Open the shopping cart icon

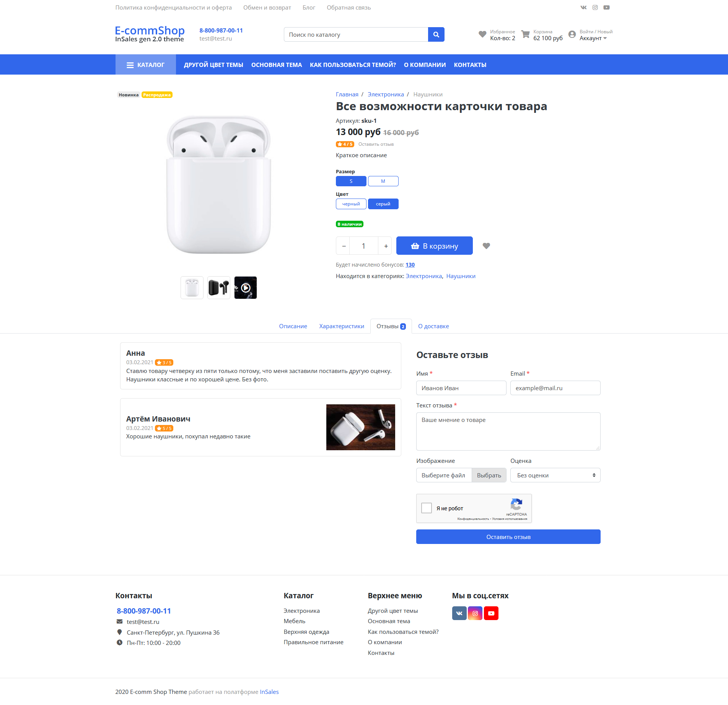(x=526, y=34)
